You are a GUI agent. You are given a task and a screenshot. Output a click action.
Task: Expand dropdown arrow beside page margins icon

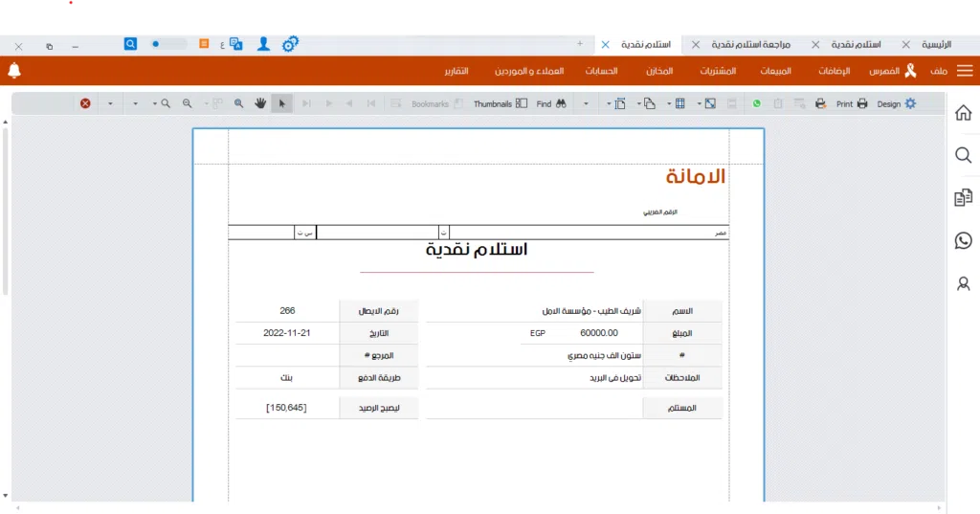coord(608,103)
